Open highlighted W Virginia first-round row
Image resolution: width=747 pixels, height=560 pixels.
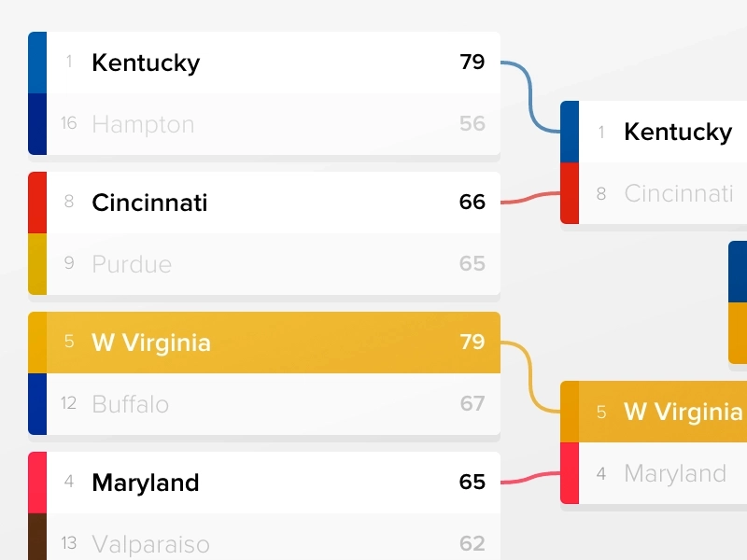264,343
